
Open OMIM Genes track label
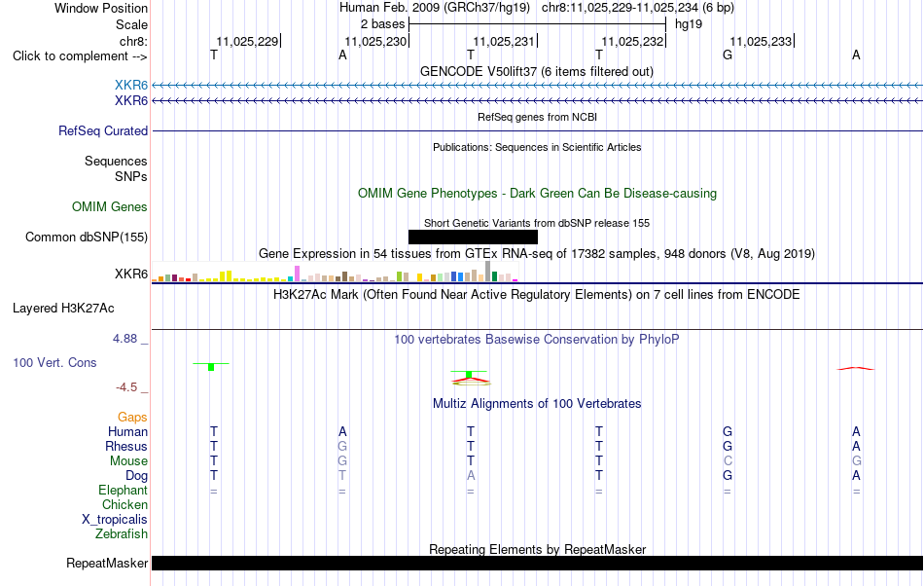(109, 207)
